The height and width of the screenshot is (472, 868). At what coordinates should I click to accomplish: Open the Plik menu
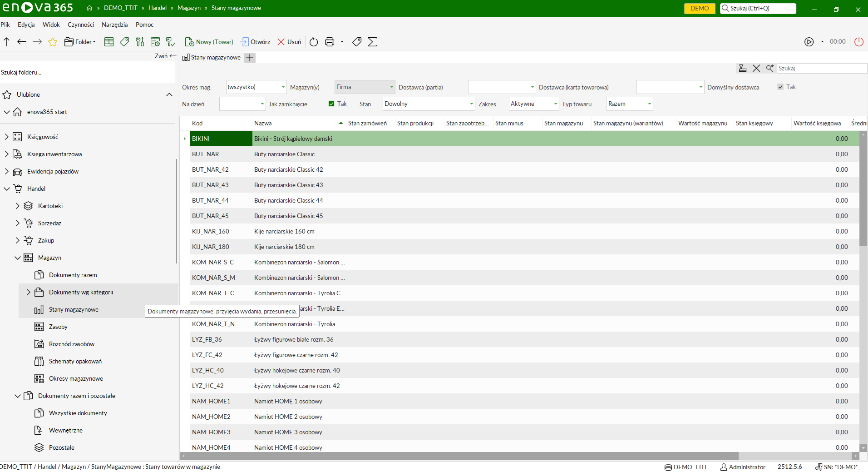point(5,25)
